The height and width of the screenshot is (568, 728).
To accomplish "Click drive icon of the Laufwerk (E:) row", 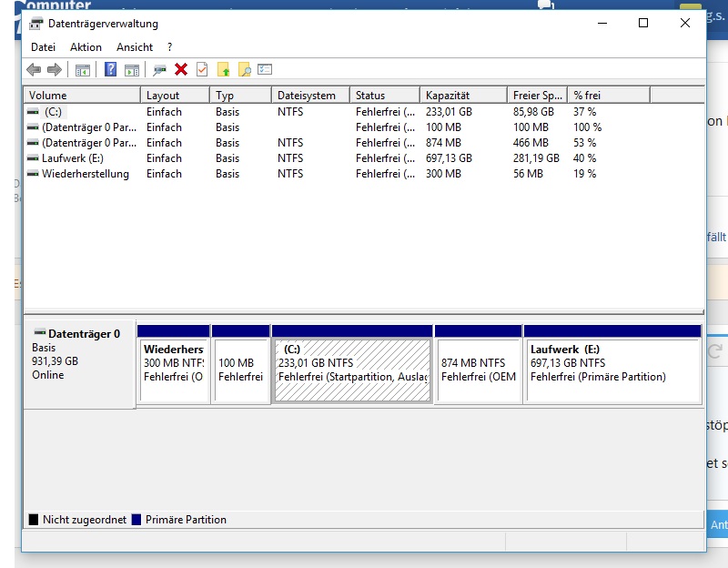I will pyautogui.click(x=33, y=158).
